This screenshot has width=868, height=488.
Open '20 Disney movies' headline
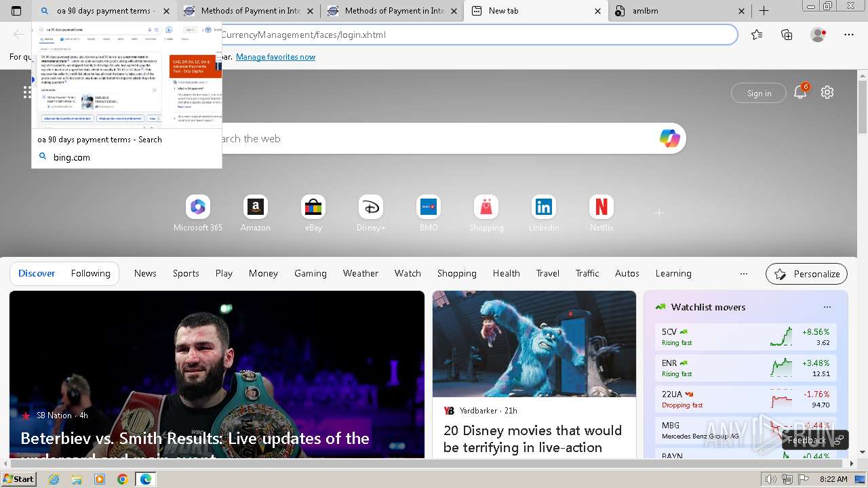pos(532,439)
